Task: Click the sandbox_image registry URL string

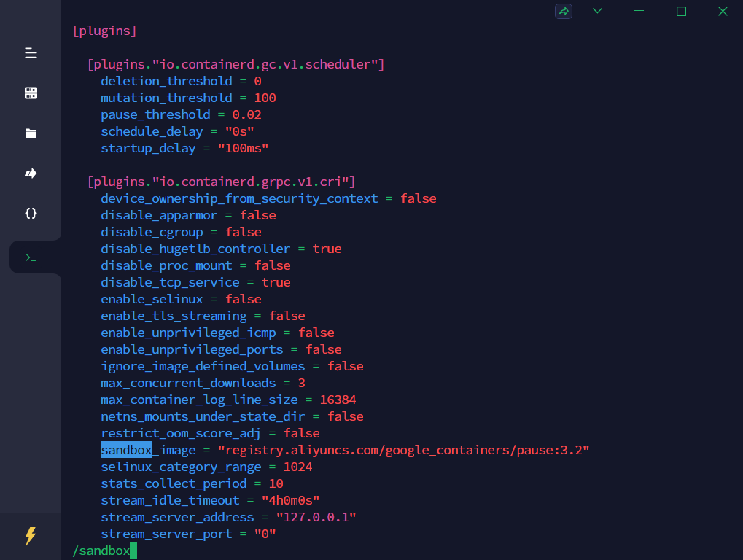Action: [x=403, y=450]
